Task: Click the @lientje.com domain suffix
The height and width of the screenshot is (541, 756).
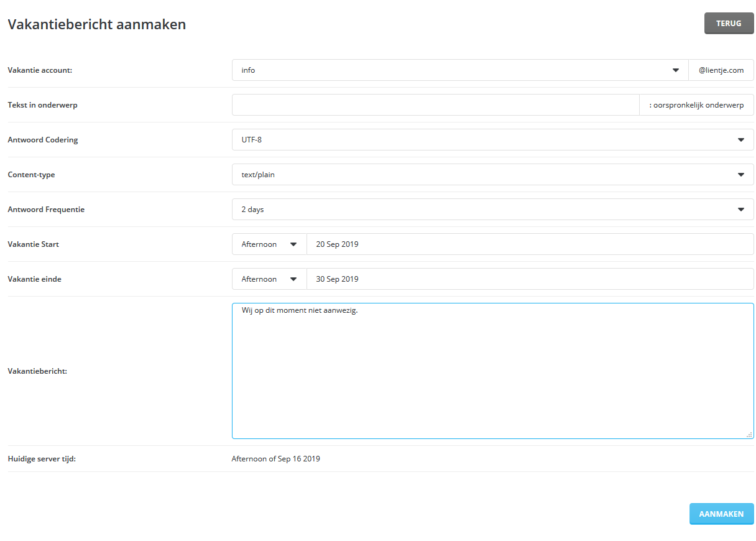Action: coord(721,70)
